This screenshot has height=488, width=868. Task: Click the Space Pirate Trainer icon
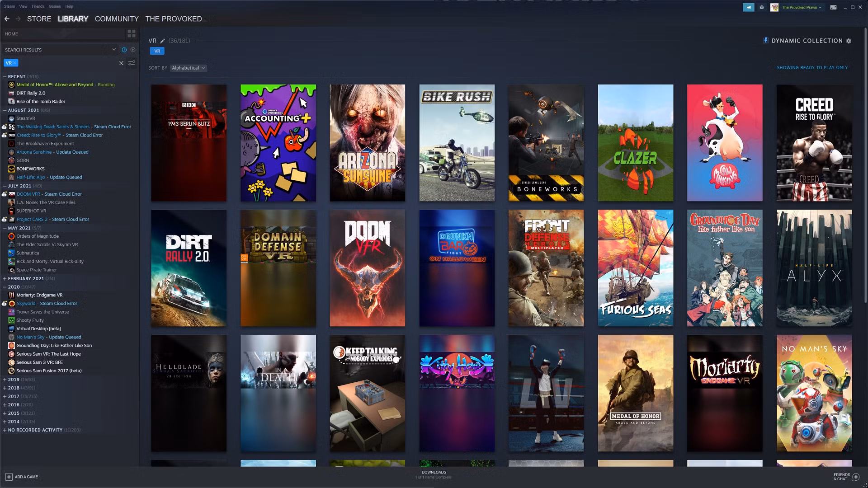12,270
